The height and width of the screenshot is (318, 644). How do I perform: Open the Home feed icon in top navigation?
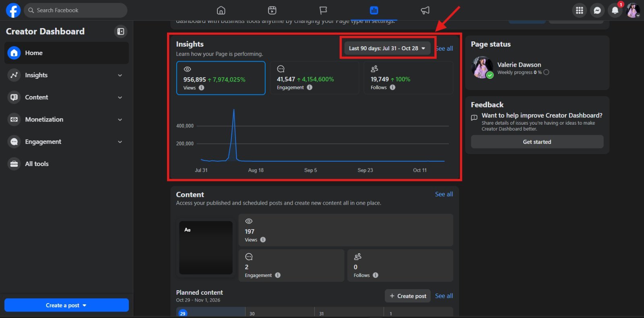tap(221, 10)
